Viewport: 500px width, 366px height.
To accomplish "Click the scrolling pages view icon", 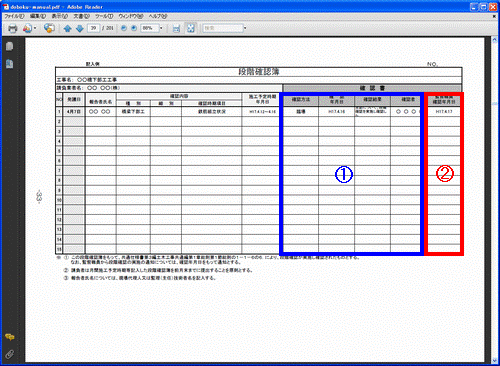I will coord(176,28).
